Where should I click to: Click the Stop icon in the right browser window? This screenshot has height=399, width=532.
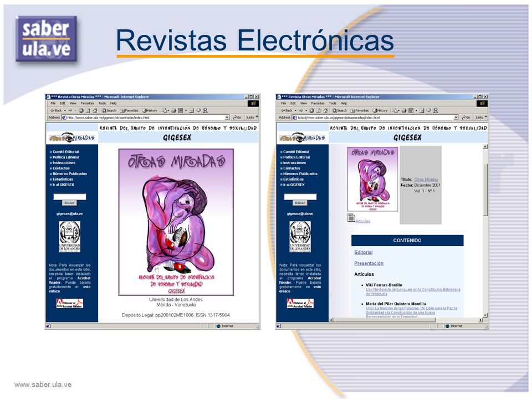click(311, 110)
